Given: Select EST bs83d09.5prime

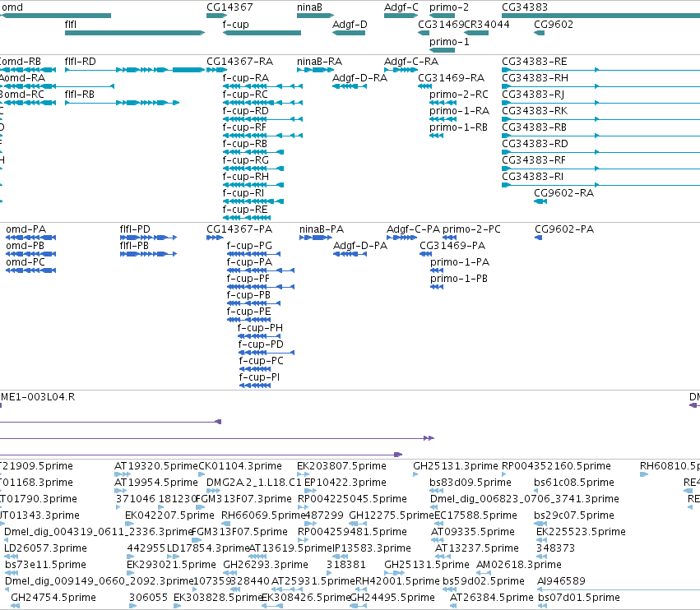Looking at the screenshot, I should (436, 491).
